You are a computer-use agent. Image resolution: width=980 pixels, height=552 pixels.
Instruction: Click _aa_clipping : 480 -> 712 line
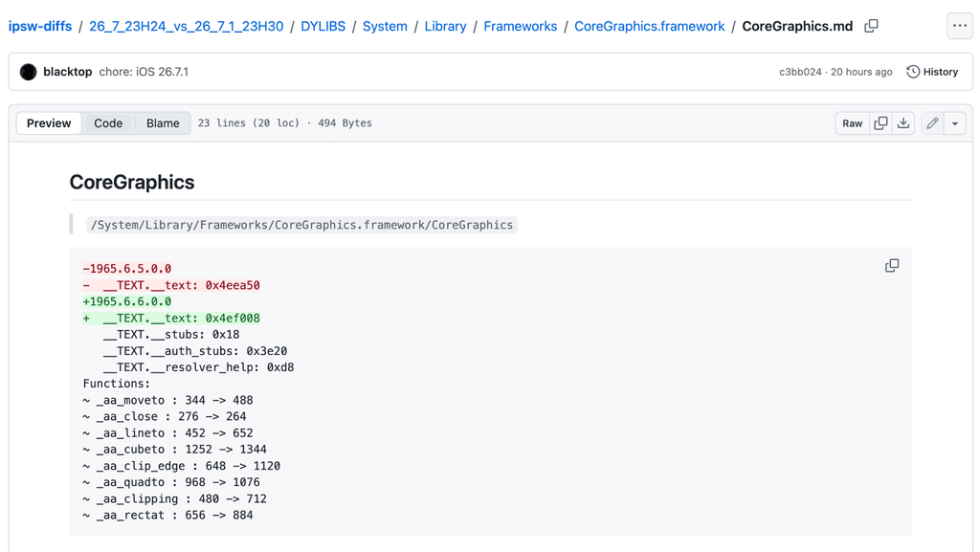tap(175, 499)
